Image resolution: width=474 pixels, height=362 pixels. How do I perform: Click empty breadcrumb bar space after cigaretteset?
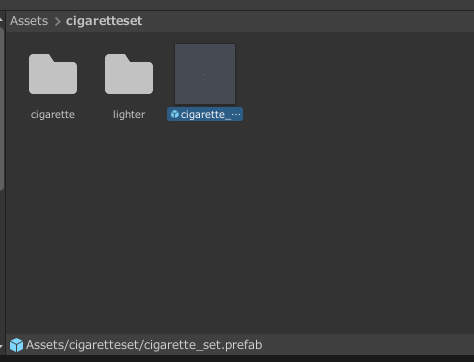point(307,21)
